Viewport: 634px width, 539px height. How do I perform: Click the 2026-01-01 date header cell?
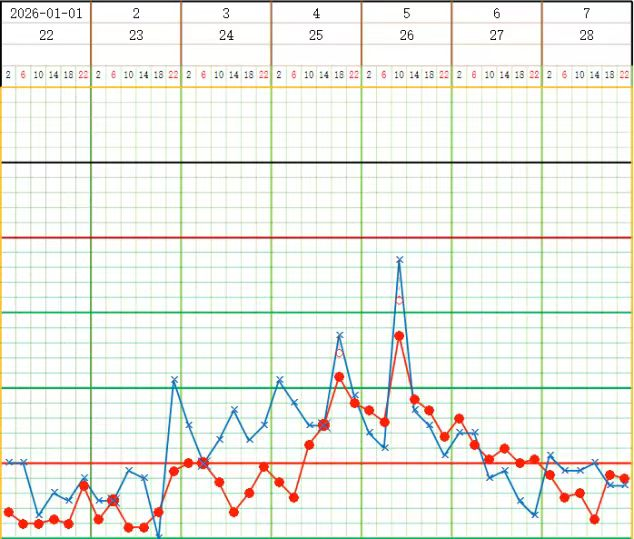click(x=46, y=13)
